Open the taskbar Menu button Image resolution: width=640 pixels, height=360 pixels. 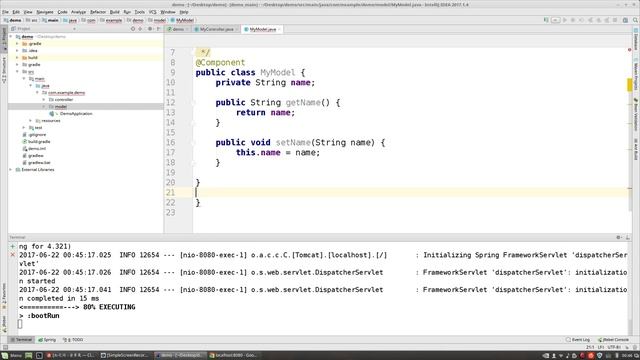[x=12, y=356]
